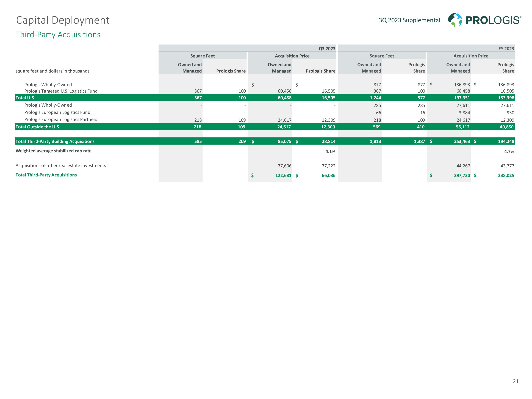This screenshot has height=399, width=532.
Task: Click the 3Q 2023 Supplemental label
Action: coord(409,20)
